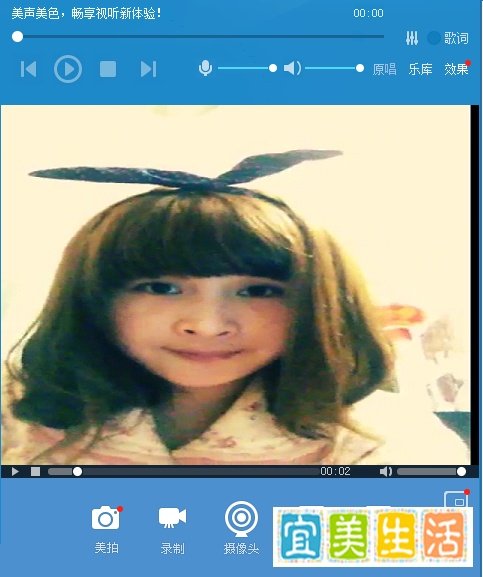483x577 pixels.
Task: Click the 宜美生活 banner image
Action: [373, 537]
